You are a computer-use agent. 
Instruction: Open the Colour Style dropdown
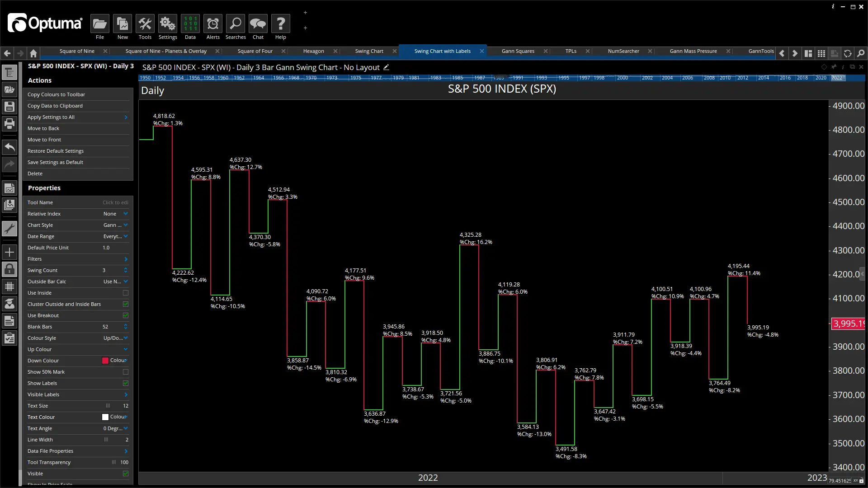[126, 338]
